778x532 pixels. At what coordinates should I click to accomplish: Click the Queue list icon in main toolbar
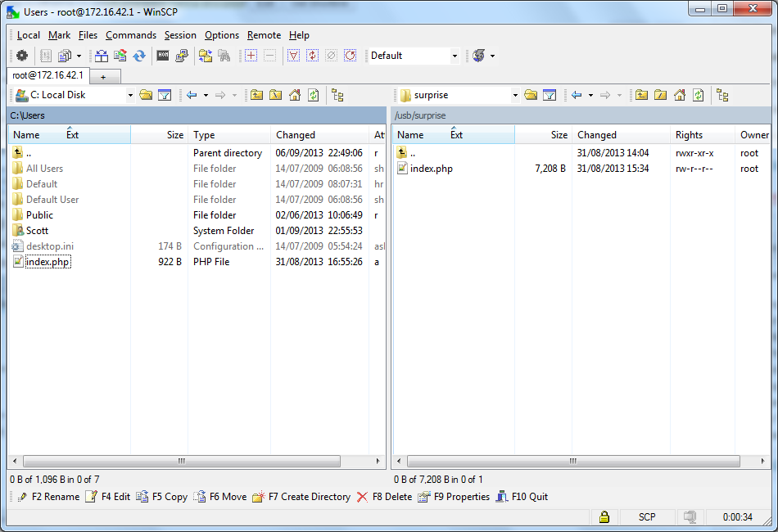click(x=65, y=56)
